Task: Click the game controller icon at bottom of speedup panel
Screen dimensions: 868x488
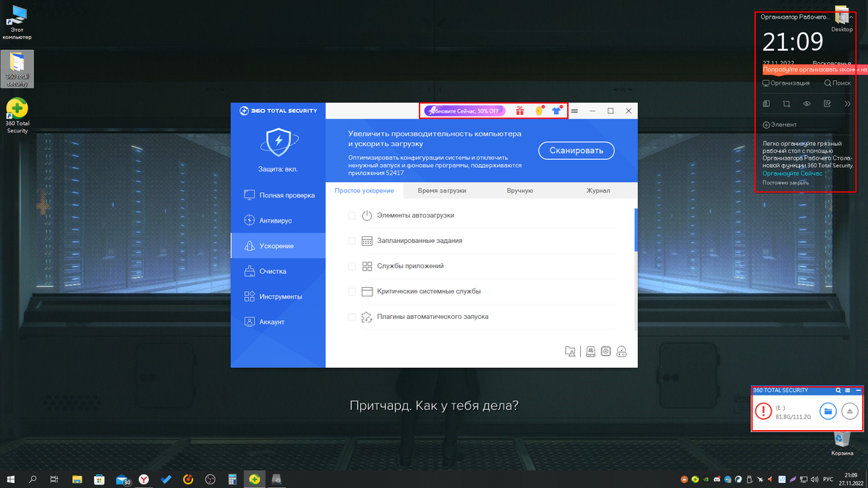Action: pyautogui.click(x=621, y=351)
